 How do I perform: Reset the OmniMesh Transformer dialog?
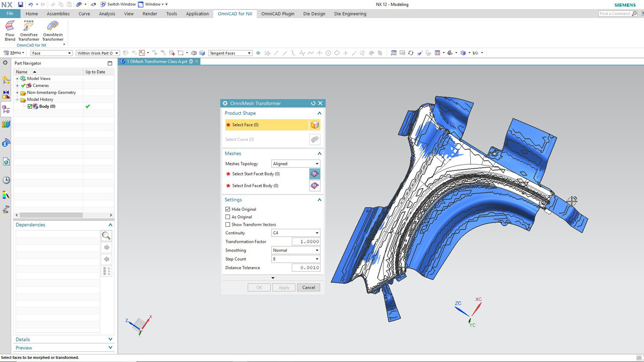pyautogui.click(x=313, y=103)
